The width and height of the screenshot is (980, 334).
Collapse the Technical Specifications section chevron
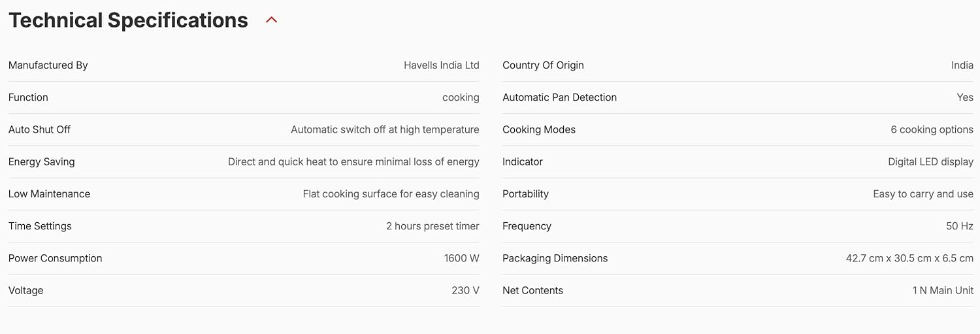coord(272,20)
